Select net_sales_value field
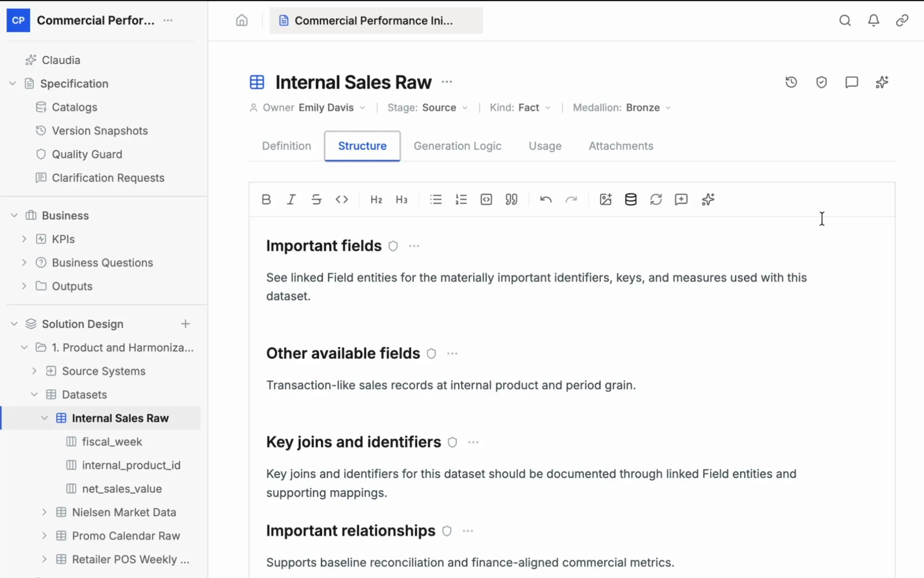924x578 pixels. pyautogui.click(x=122, y=489)
